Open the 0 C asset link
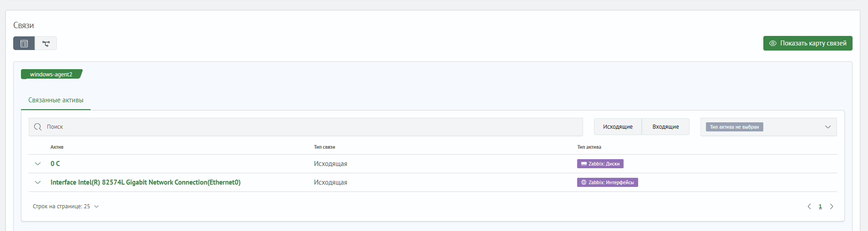The image size is (868, 231). pyautogui.click(x=55, y=164)
